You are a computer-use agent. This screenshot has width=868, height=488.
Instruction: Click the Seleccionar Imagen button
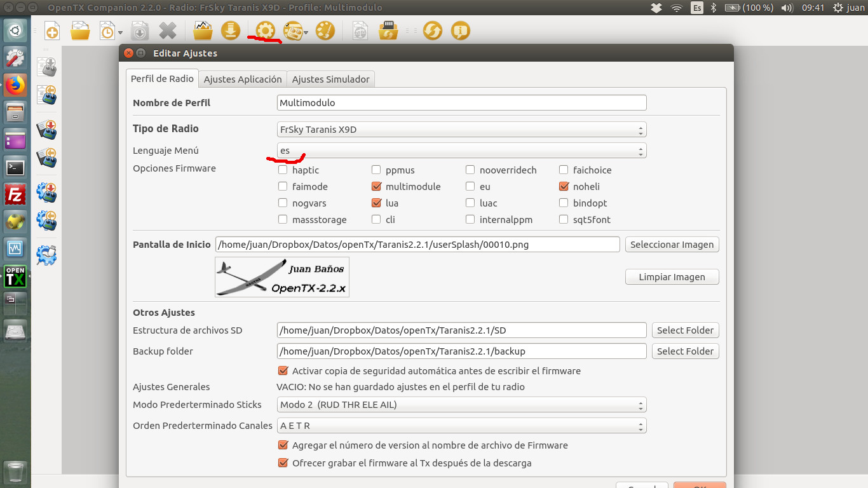[672, 245]
